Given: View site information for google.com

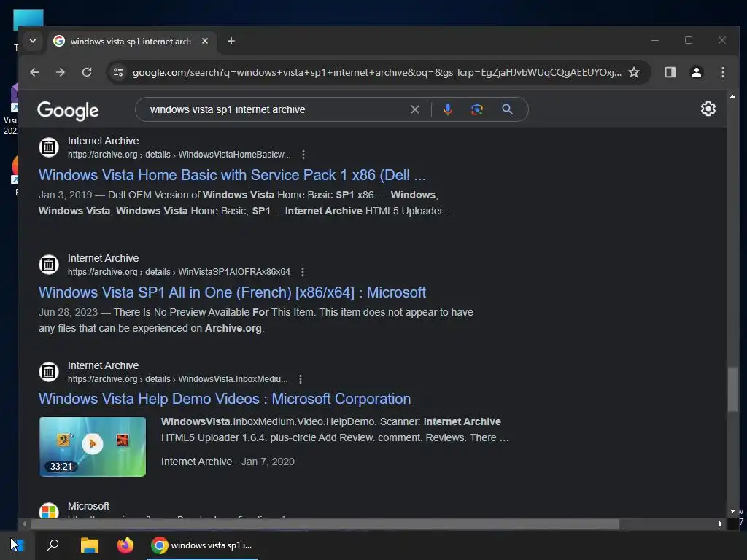Looking at the screenshot, I should click(117, 72).
